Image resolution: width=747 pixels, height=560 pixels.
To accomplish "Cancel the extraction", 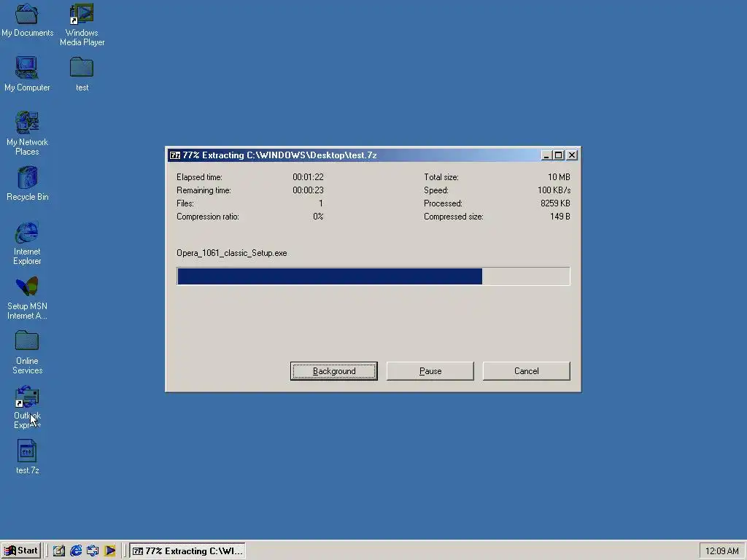I will [527, 371].
